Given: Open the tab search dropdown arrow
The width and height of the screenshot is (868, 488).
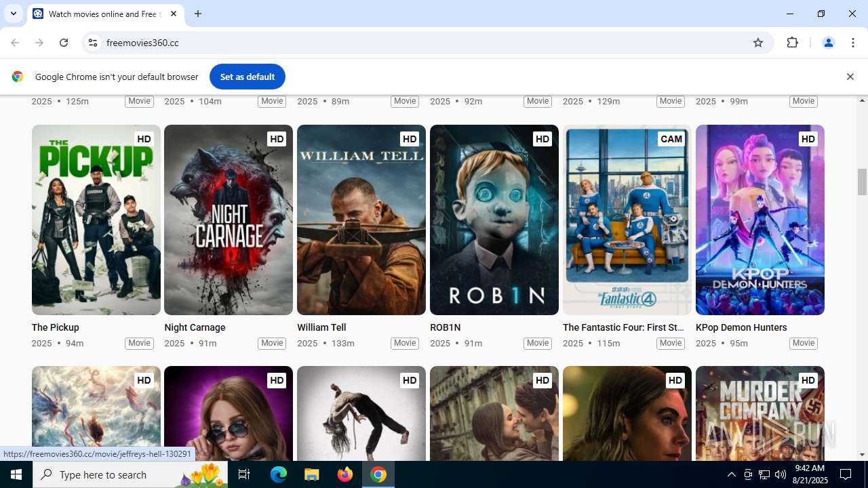Looking at the screenshot, I should [x=14, y=14].
